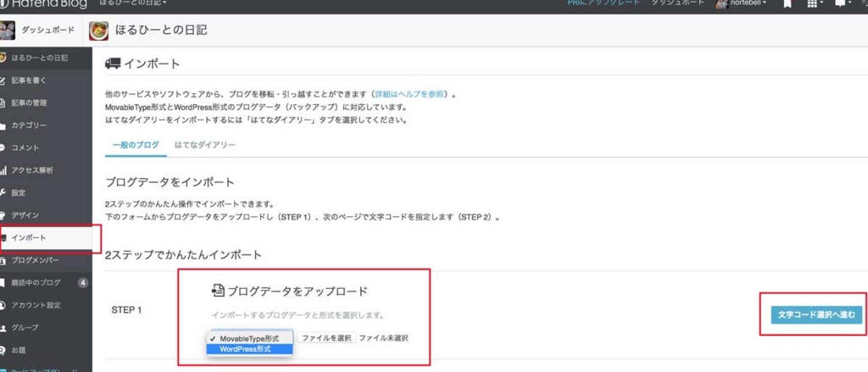Click the speech bubble icon beside コメント
Screen dimensions: 868x372
click(3, 147)
